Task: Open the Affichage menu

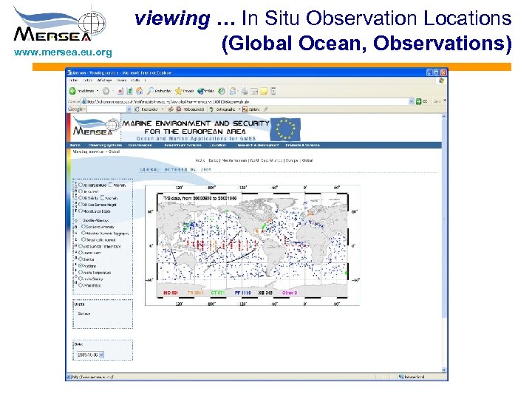Action: 104,81
